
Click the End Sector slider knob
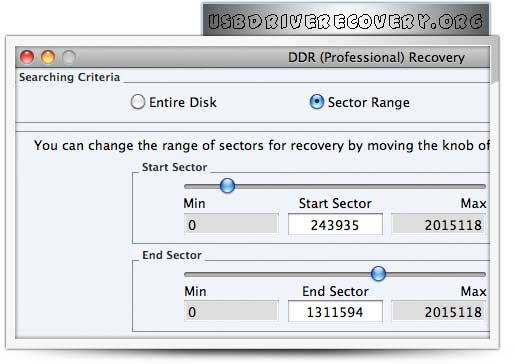(378, 274)
